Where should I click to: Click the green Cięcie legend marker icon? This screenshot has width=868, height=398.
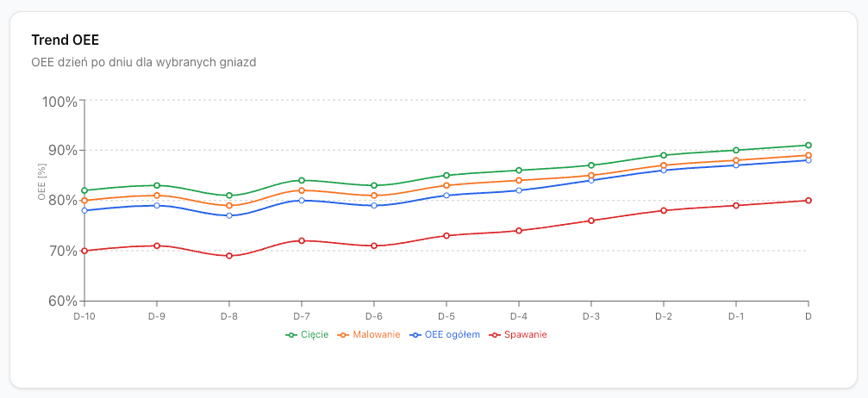[x=291, y=334]
